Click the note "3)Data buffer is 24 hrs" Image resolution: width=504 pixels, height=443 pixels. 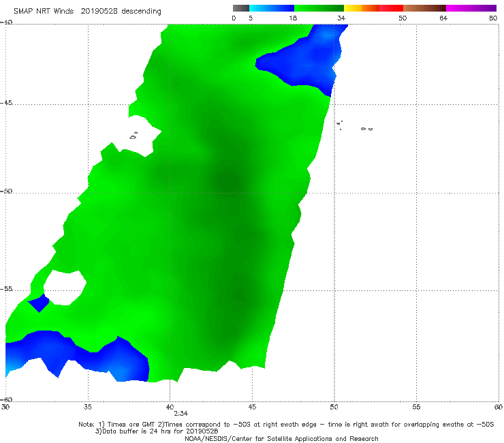point(157,431)
